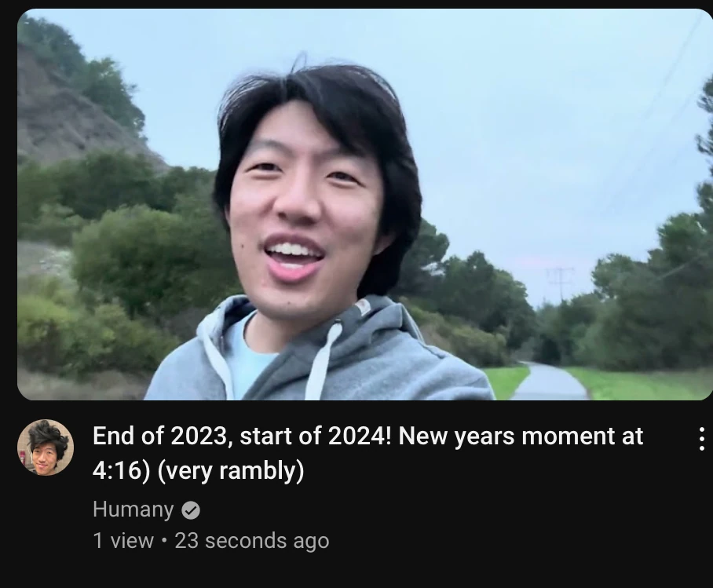Open the three-dot more options menu

[x=702, y=438]
